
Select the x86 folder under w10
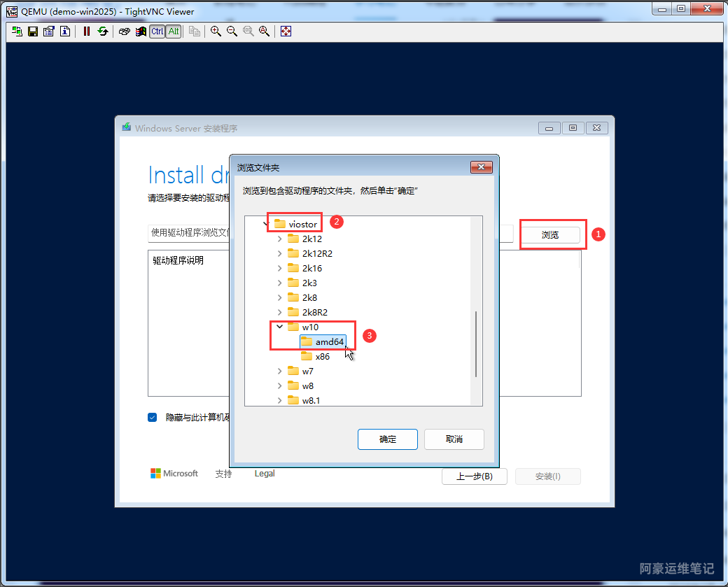[x=322, y=356]
